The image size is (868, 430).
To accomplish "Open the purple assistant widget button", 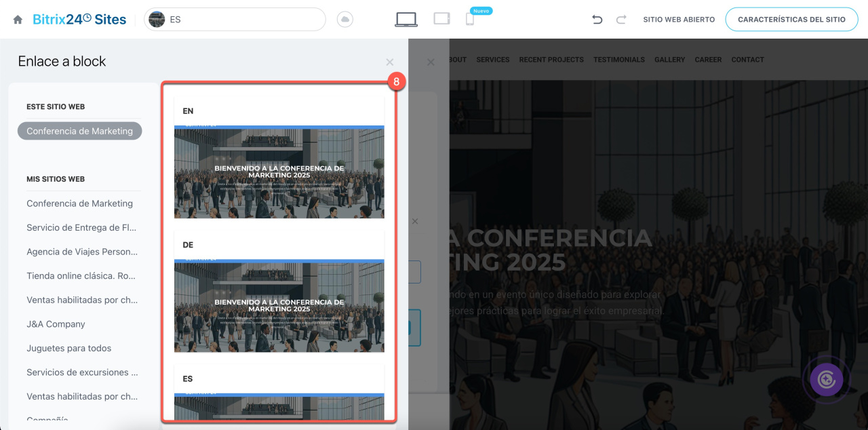I will [826, 379].
